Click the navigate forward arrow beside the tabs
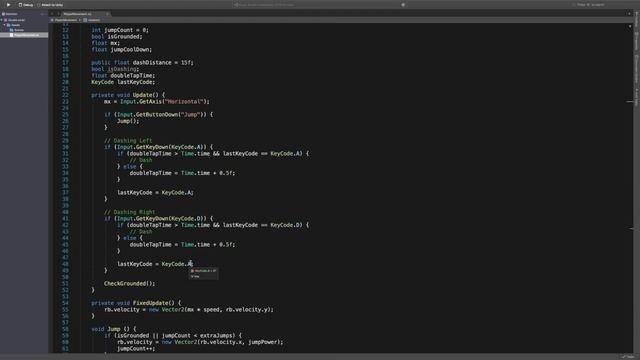 pos(57,14)
